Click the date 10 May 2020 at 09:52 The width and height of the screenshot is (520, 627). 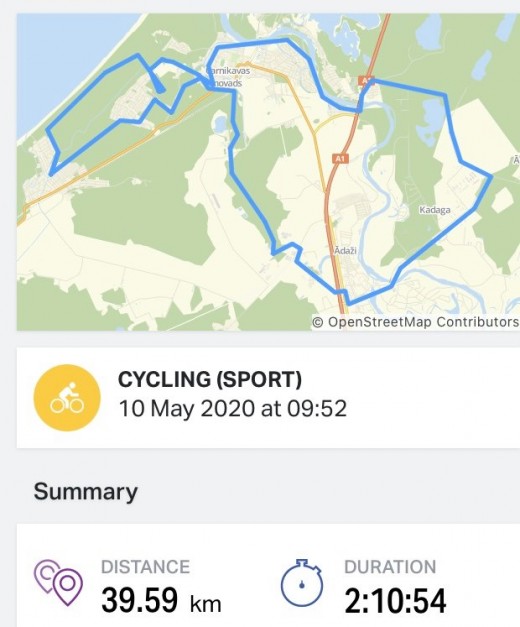coord(232,409)
